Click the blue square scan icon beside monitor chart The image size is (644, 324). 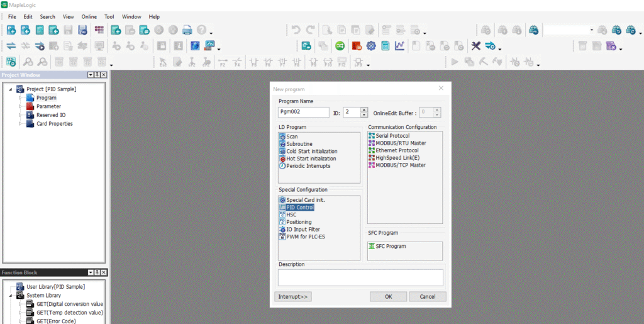click(195, 45)
